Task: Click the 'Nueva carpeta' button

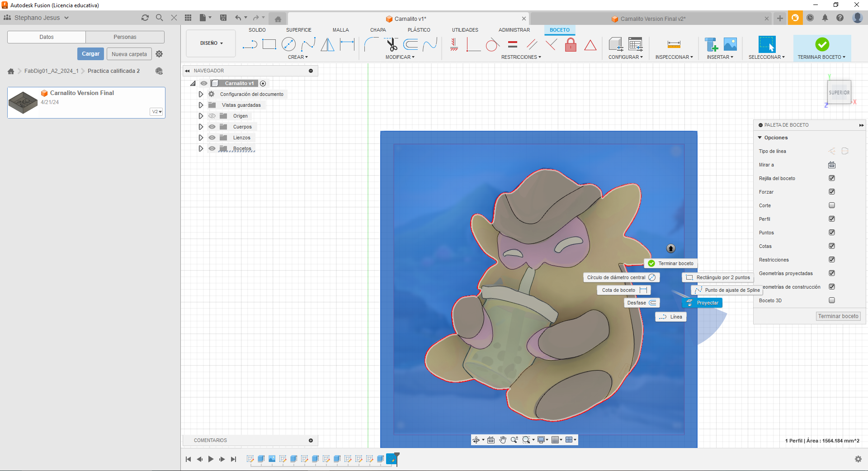Action: point(129,54)
